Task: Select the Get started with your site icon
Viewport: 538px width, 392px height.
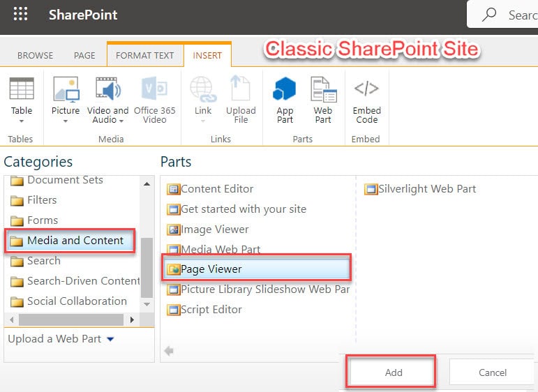Action: click(173, 209)
